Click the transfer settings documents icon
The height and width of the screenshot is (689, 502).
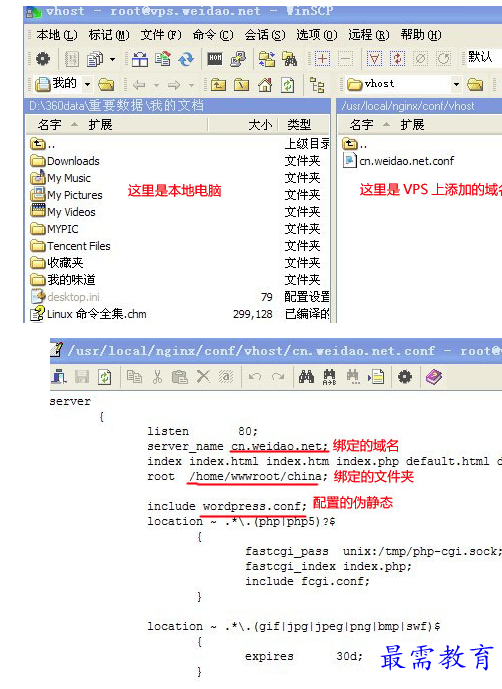[x=95, y=58]
